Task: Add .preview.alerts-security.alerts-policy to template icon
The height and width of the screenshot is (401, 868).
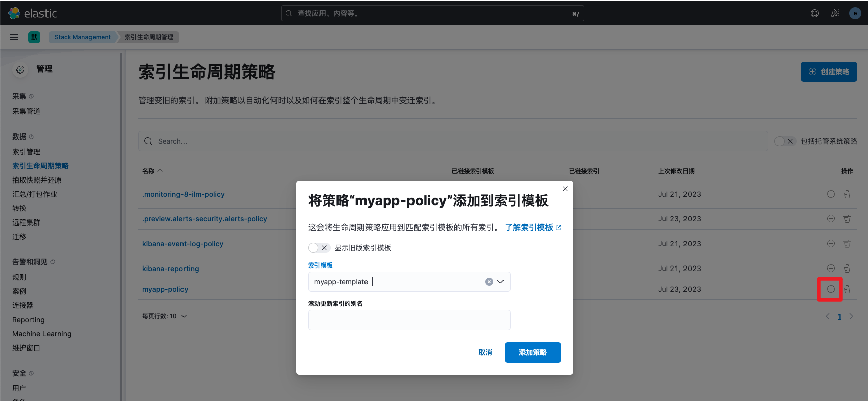Action: point(831,219)
